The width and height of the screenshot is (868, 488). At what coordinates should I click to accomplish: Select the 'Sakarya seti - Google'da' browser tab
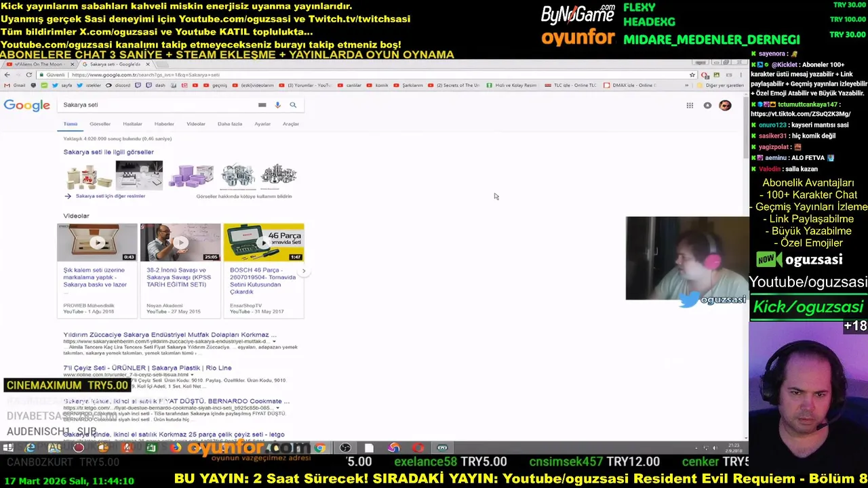click(115, 64)
